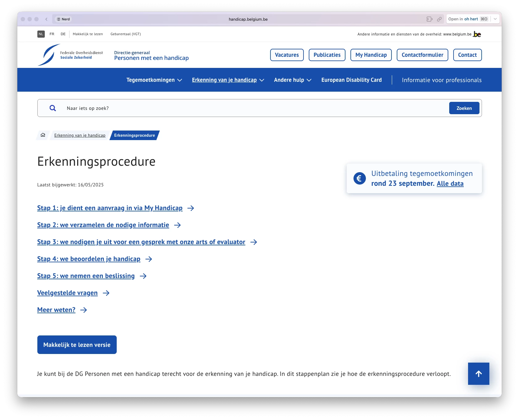Go to Informatie voor professionals
Image resolution: width=519 pixels, height=420 pixels.
click(442, 80)
